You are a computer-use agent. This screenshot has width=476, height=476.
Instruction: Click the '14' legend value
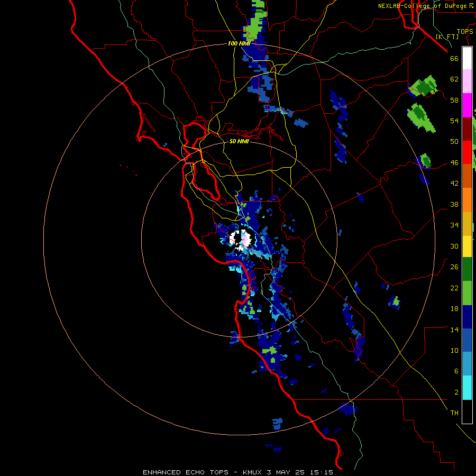coord(454,329)
